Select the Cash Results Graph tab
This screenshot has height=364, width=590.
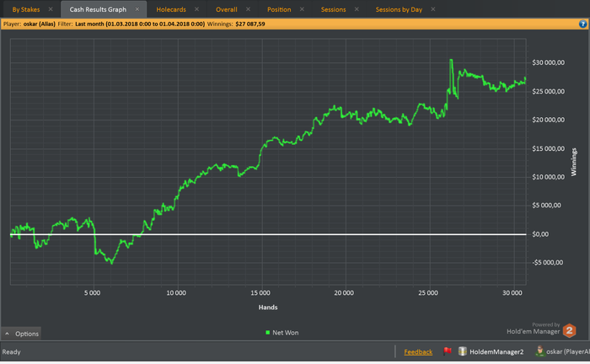[x=98, y=9]
